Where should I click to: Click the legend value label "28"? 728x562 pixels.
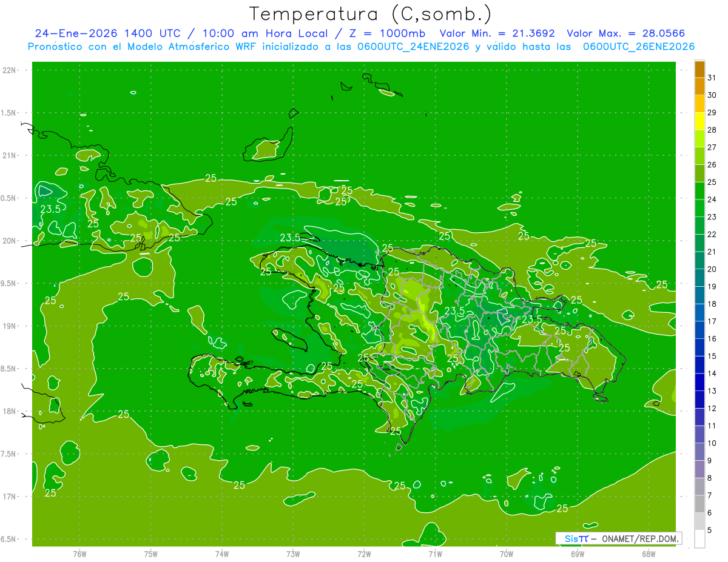click(x=712, y=130)
